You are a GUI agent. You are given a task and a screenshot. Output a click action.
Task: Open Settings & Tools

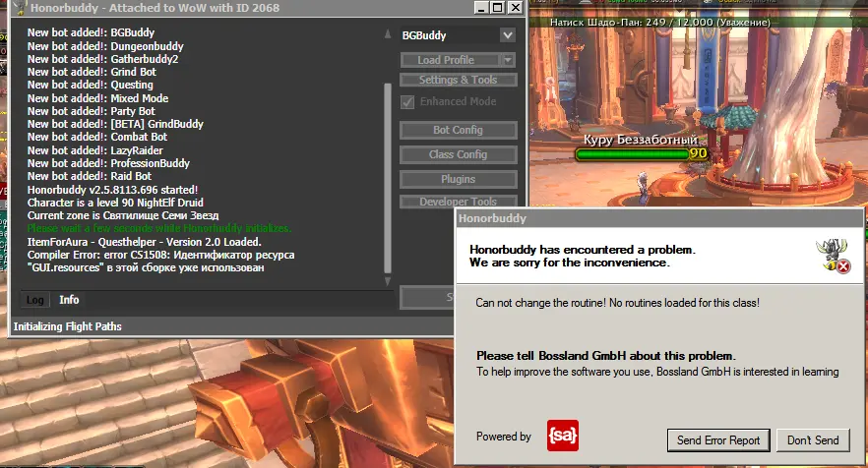click(458, 80)
